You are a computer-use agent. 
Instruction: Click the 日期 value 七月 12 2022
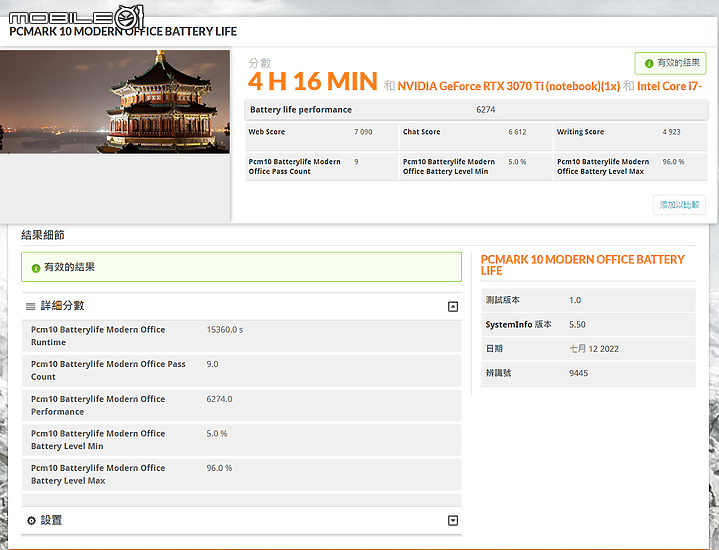coord(594,349)
